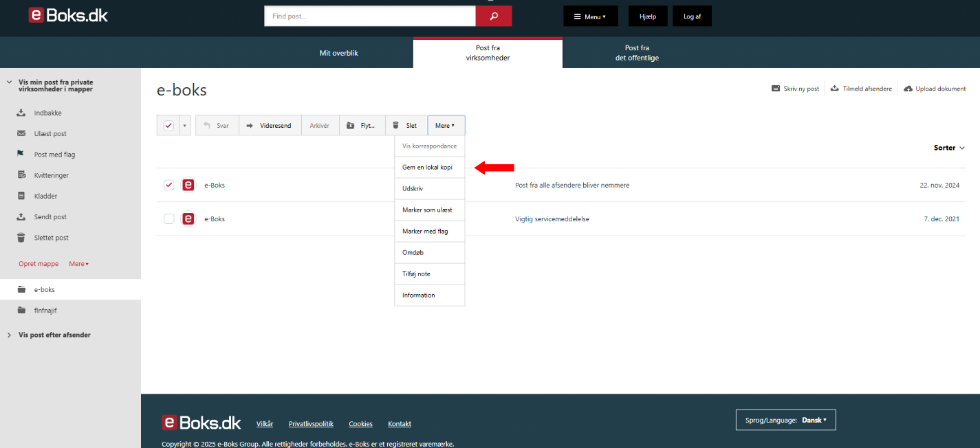Open the Kvitteringer folder
980x448 pixels.
click(51, 175)
